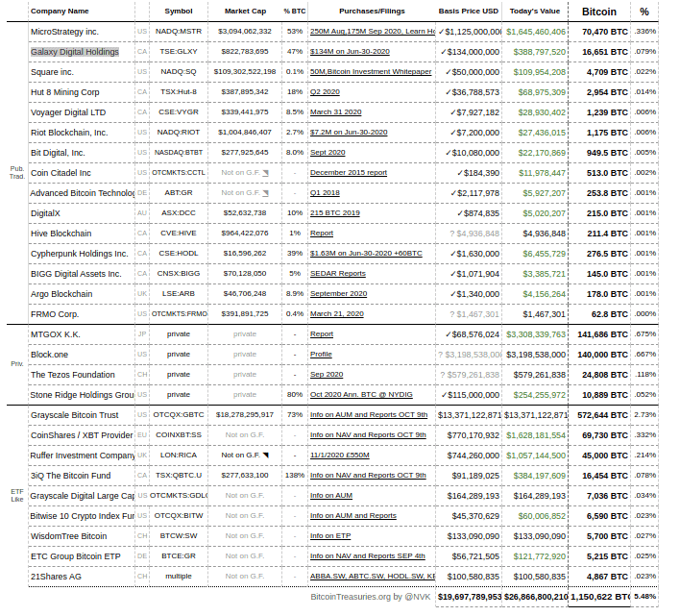Open 21Shares 'ABBA.SW, ABTC.SW, HODL.SW' link

(x=372, y=576)
